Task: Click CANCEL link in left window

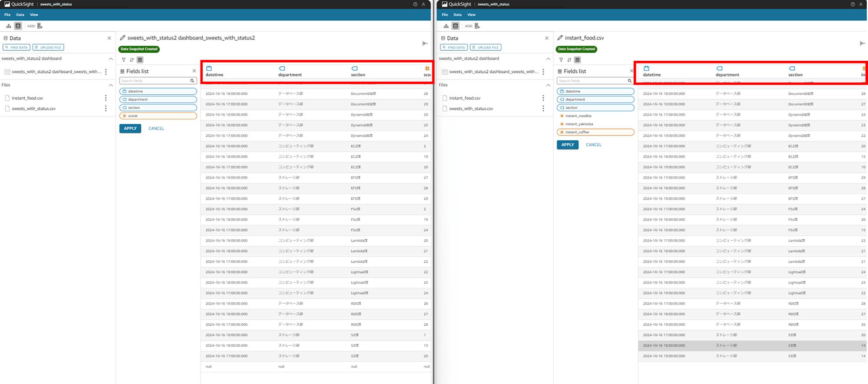Action: pyautogui.click(x=156, y=129)
